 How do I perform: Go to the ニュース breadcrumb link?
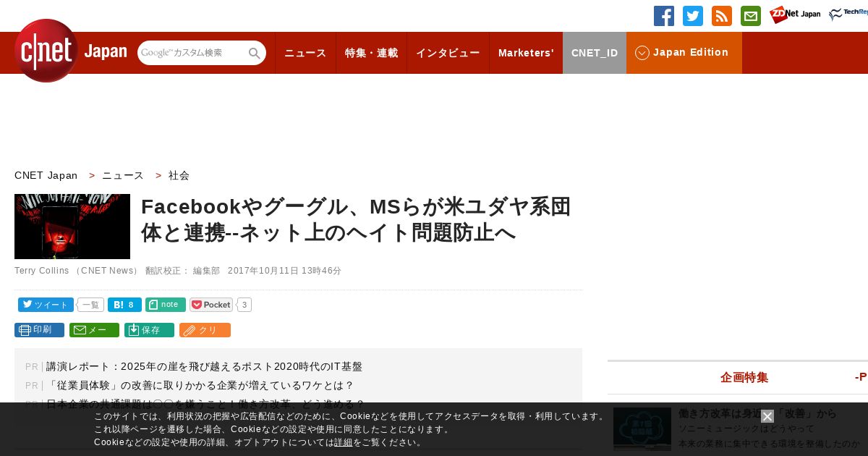tap(123, 175)
